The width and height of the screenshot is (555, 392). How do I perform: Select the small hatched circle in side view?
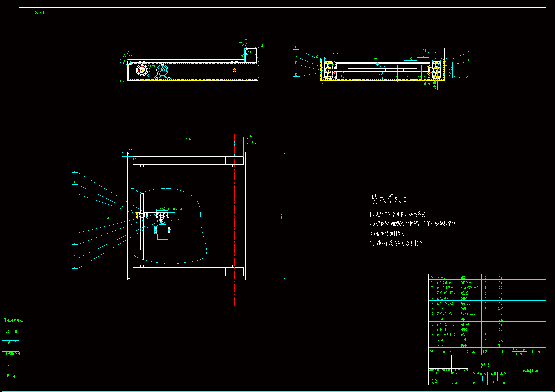(234, 70)
